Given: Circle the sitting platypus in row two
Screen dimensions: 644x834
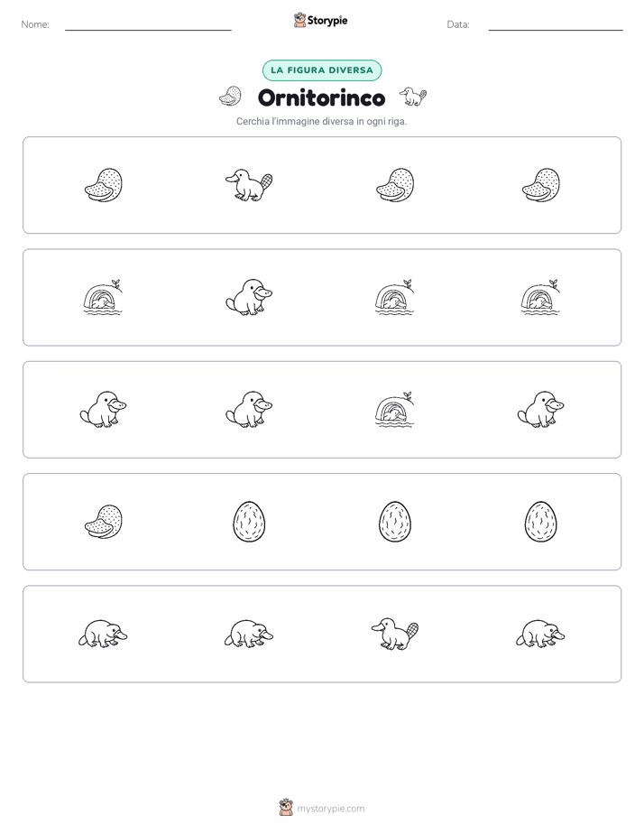Looking at the screenshot, I should (249, 297).
